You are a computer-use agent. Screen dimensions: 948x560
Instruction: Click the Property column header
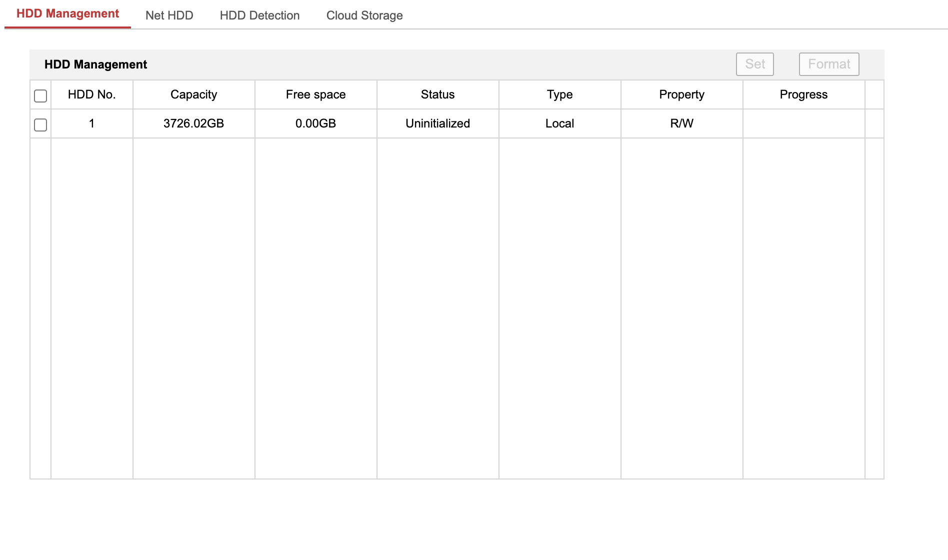click(681, 94)
